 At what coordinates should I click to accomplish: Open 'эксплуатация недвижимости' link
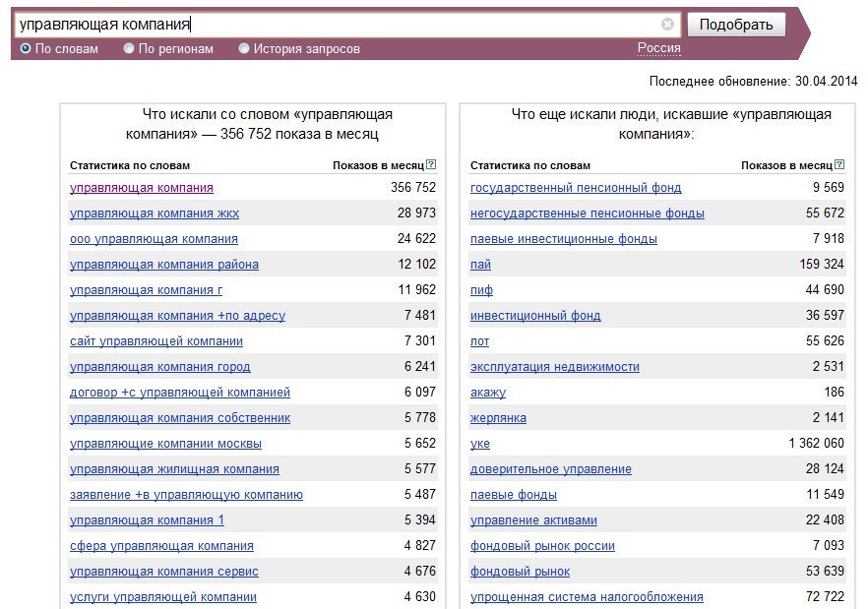(555, 367)
